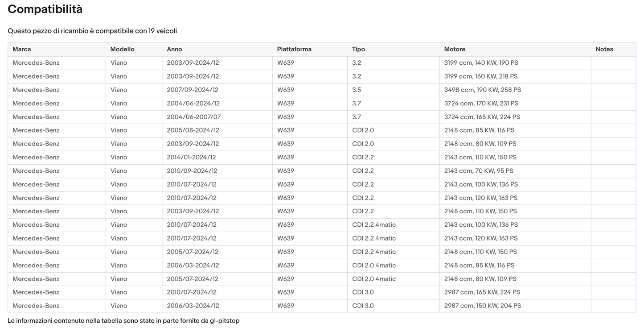Screen dimensions: 644x328
Task: Click the Notes column header
Action: tap(604, 50)
